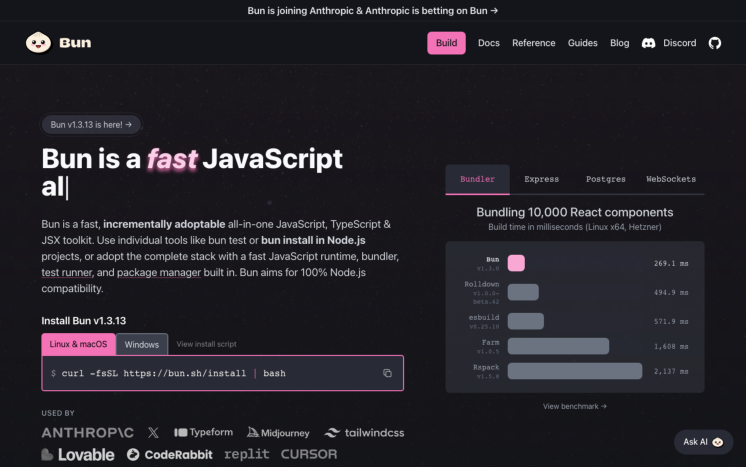The height and width of the screenshot is (467, 746).
Task: Click the Typeform logo
Action: (204, 432)
